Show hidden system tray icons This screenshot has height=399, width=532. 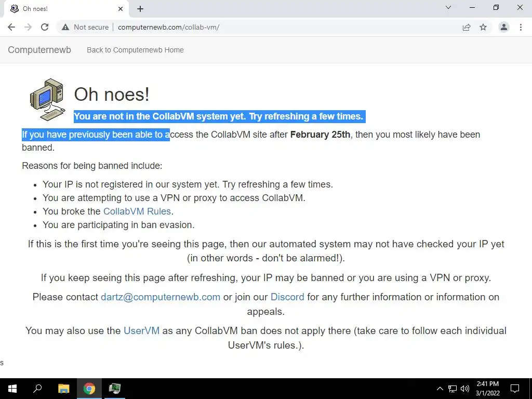coord(440,389)
